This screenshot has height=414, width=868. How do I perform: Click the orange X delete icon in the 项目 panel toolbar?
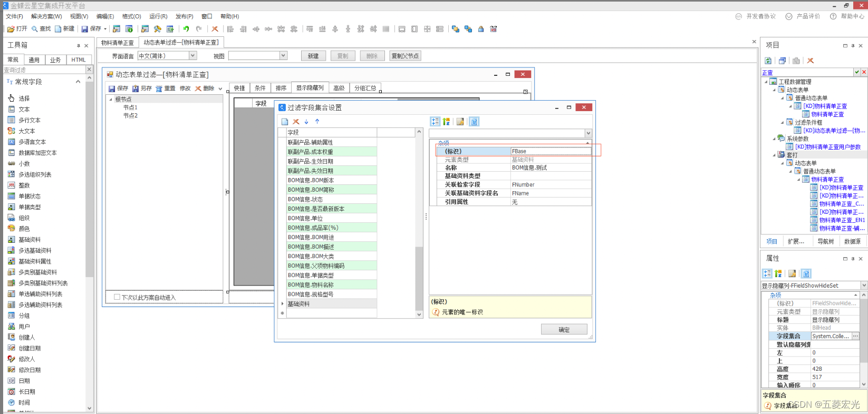tap(811, 61)
